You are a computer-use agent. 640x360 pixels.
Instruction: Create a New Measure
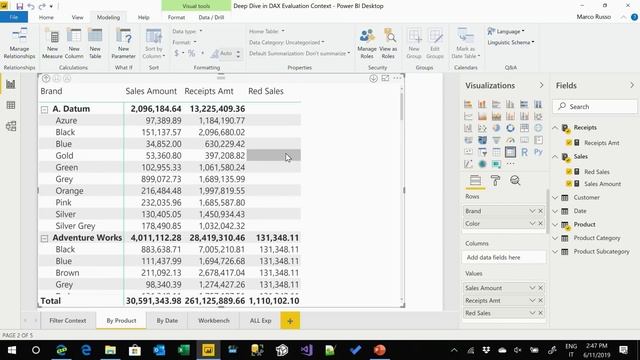[52, 44]
